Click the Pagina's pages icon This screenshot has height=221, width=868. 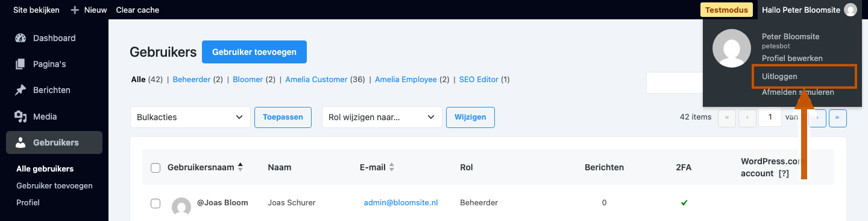point(21,64)
